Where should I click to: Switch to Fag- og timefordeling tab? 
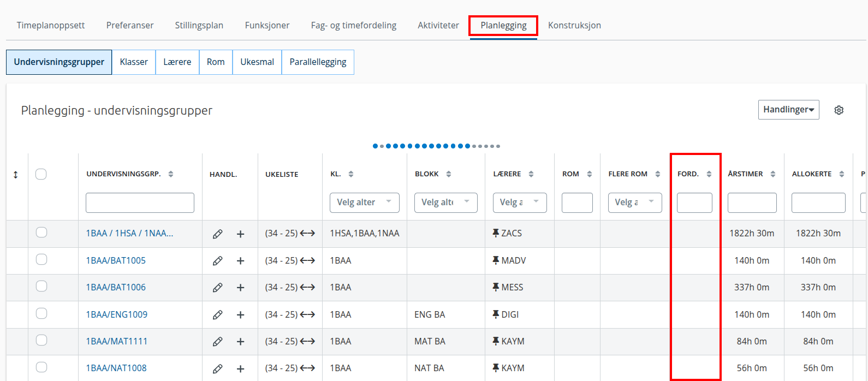pyautogui.click(x=354, y=25)
